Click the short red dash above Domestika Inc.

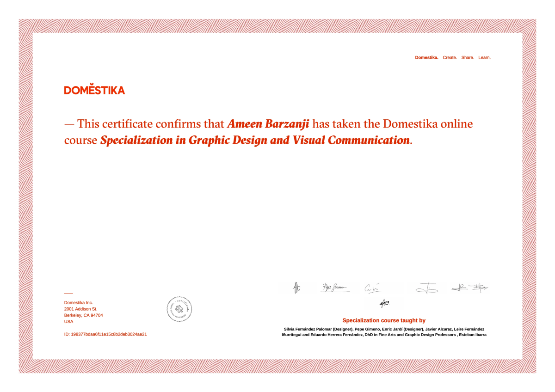[x=68, y=293]
